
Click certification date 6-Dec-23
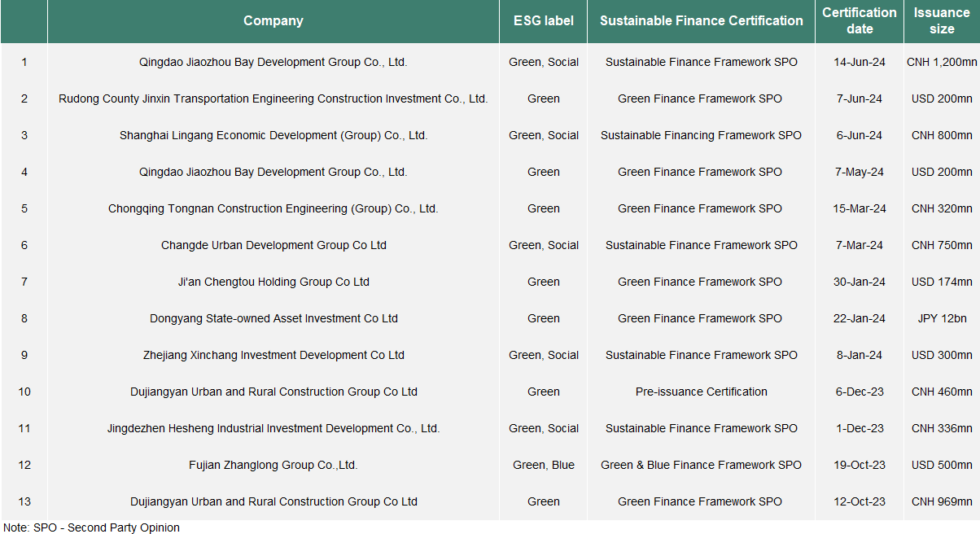(860, 392)
